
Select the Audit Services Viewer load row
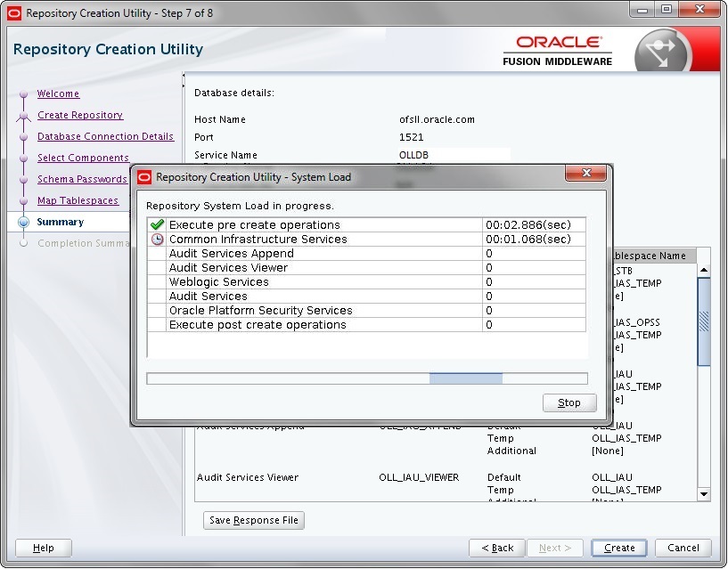[x=366, y=268]
